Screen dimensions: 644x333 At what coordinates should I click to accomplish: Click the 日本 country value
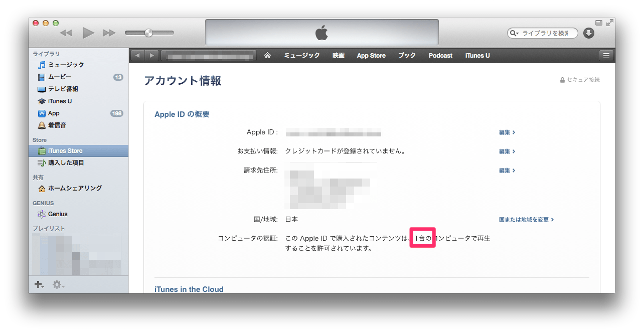291,220
